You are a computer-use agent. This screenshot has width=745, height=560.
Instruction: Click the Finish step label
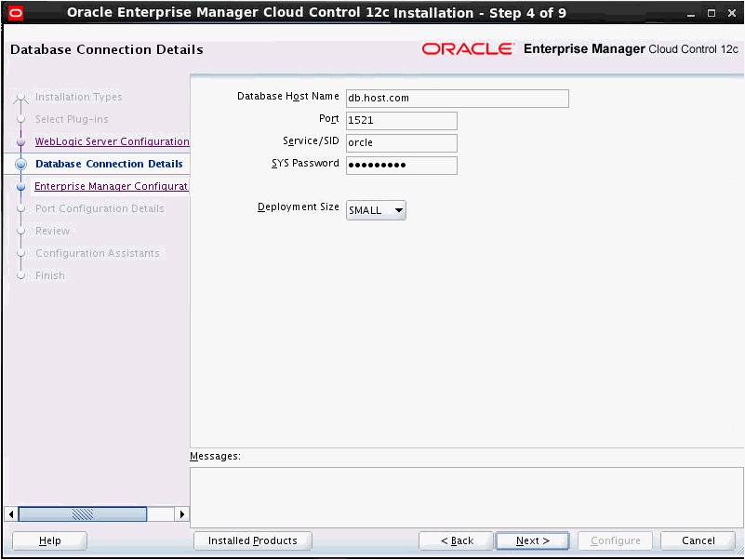50,275
